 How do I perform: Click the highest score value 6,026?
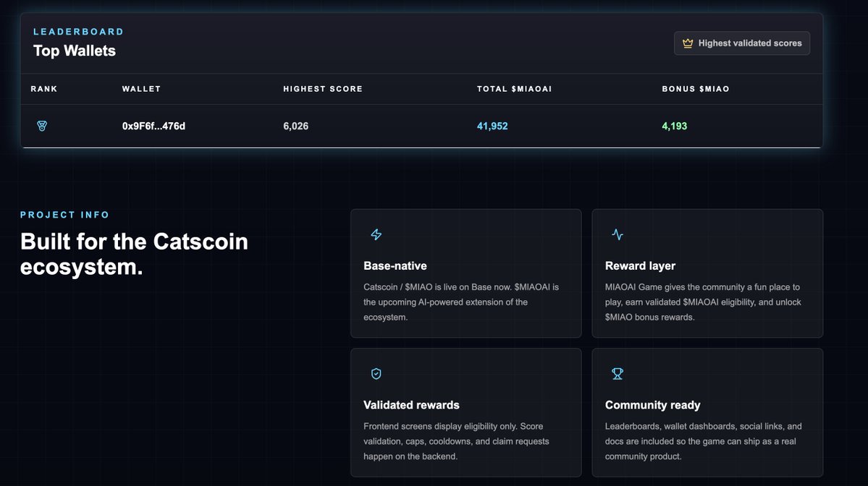click(x=295, y=126)
